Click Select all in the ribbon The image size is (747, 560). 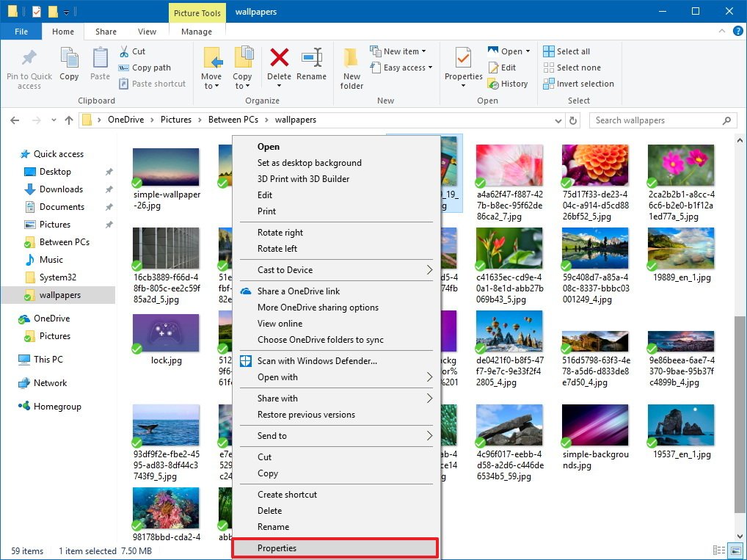pyautogui.click(x=566, y=51)
